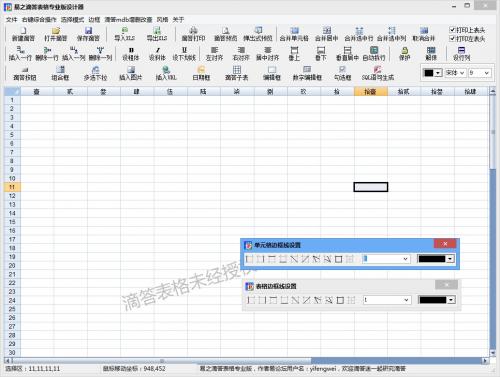Open line width dropdown in 单元格边框线设置 dialog
500x377 pixels.
(386, 259)
